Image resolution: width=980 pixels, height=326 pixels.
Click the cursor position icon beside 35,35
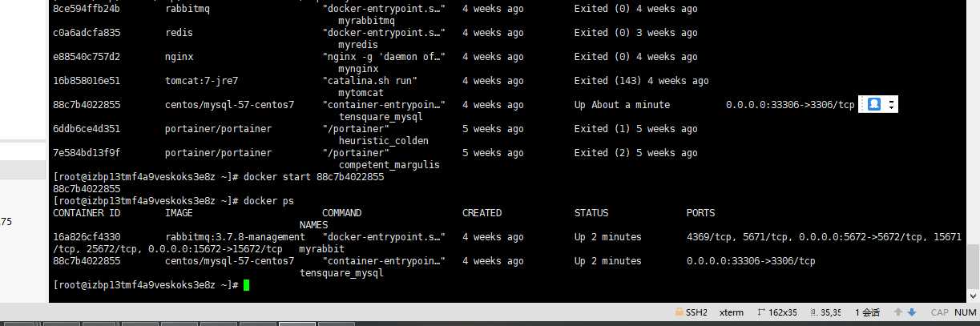pos(815,312)
